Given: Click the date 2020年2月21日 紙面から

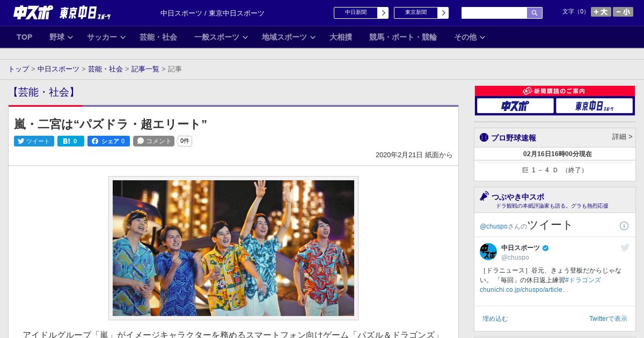Looking at the screenshot, I should click(x=414, y=155).
